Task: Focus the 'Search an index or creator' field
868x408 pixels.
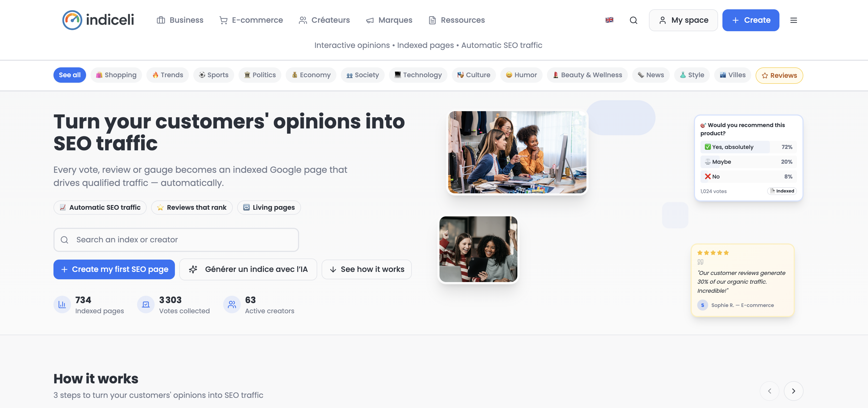Action: (x=176, y=240)
